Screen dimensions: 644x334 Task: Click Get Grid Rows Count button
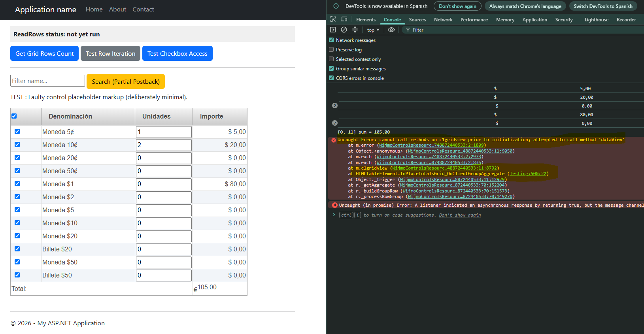coord(45,53)
